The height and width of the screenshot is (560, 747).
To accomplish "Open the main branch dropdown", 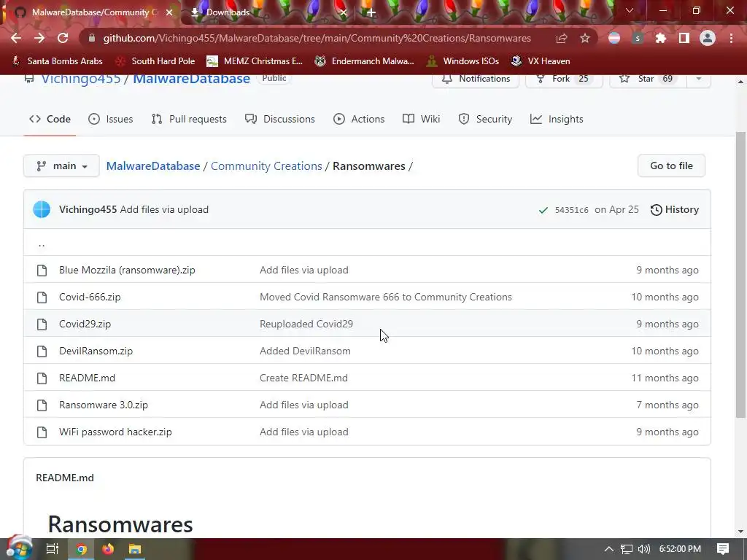I will pos(61,166).
